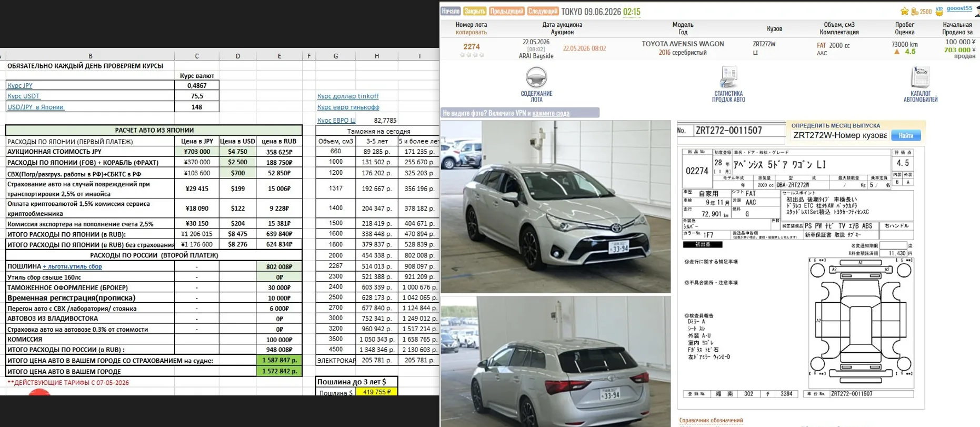Open the auction sheet image
This screenshot has height=427, width=980.
pyautogui.click(x=801, y=277)
